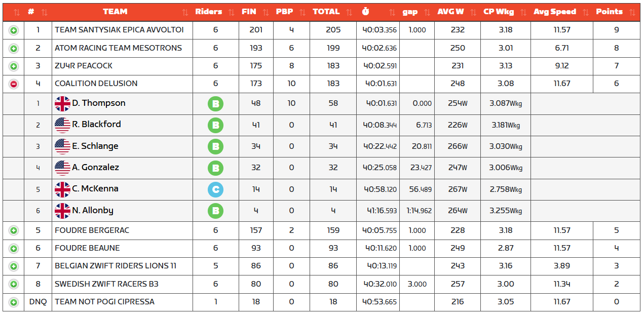
Task: Expand Atom Racing Team Mesotrons row
Action: [x=14, y=49]
